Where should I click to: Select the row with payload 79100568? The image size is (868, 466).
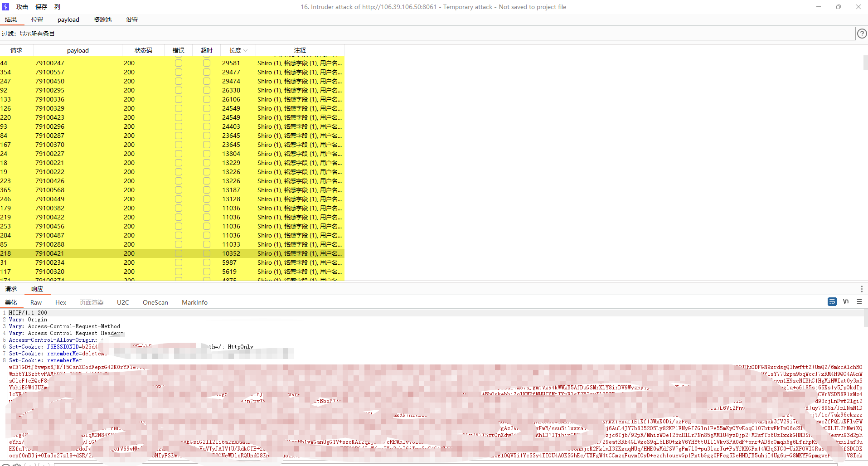pyautogui.click(x=172, y=190)
